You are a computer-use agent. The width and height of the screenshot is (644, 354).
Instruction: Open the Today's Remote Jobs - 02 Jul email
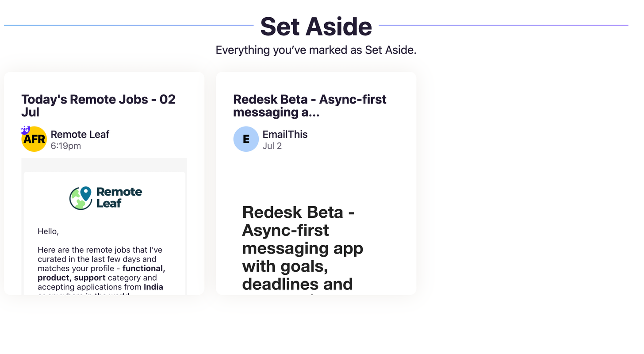pyautogui.click(x=98, y=106)
